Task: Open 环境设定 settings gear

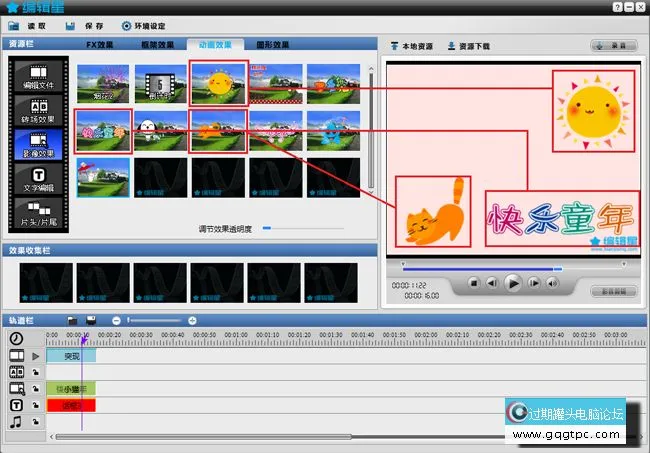Action: [x=127, y=26]
